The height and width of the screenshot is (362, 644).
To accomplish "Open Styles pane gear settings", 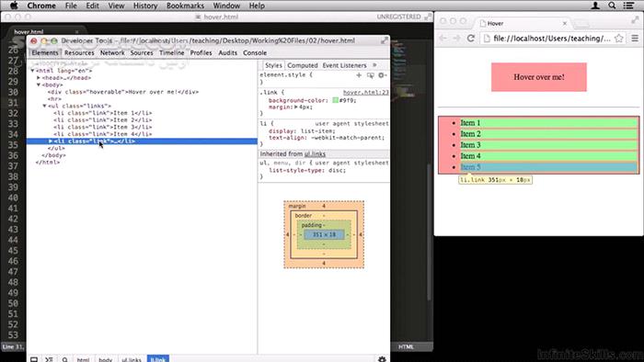I will click(382, 75).
